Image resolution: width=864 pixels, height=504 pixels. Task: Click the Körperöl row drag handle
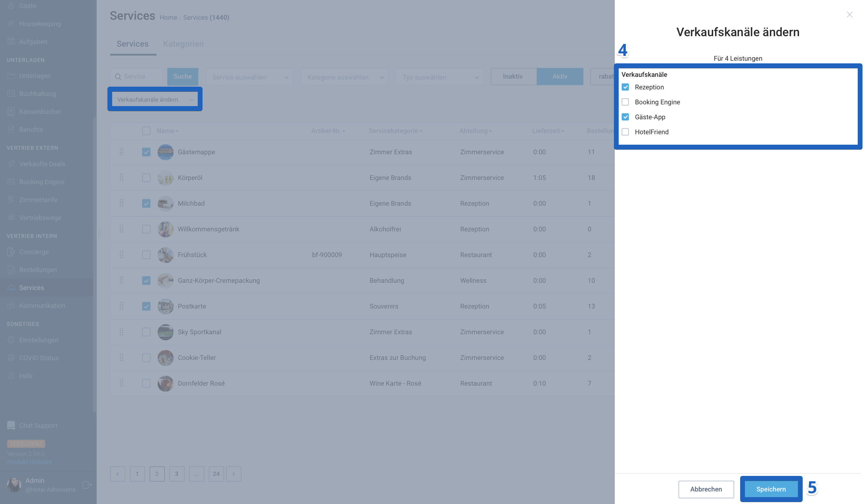coord(121,178)
